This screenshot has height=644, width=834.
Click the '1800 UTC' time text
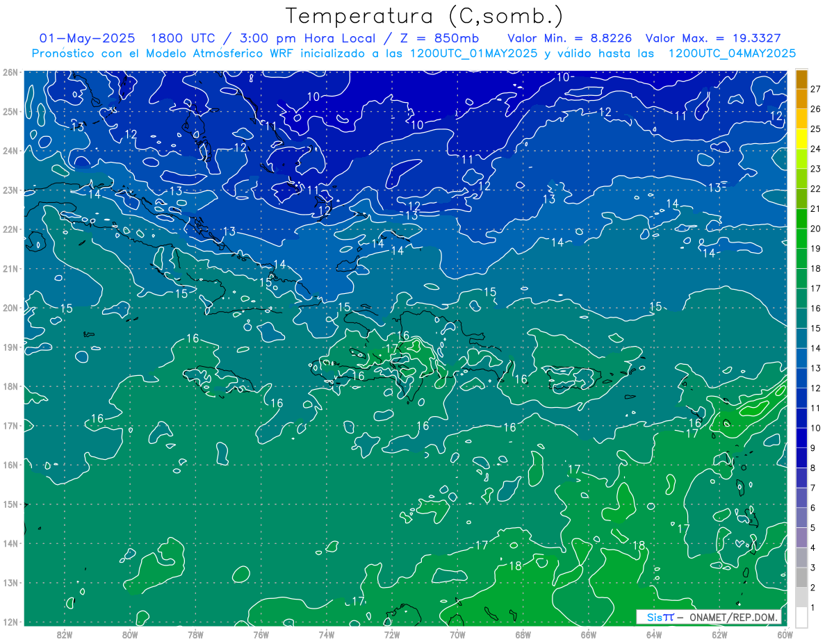point(183,38)
